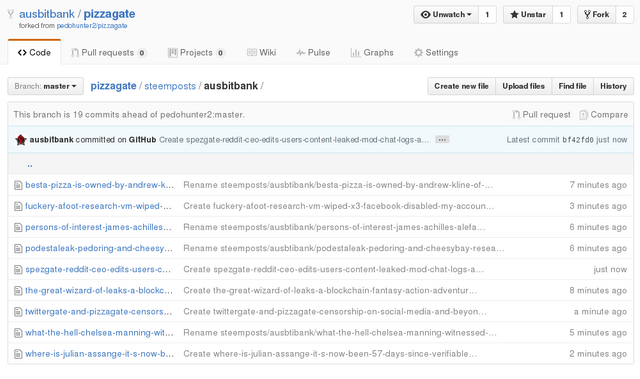Click file icon of what-the-hell-chelsea-manning row
The height and width of the screenshot is (379, 640).
[18, 333]
